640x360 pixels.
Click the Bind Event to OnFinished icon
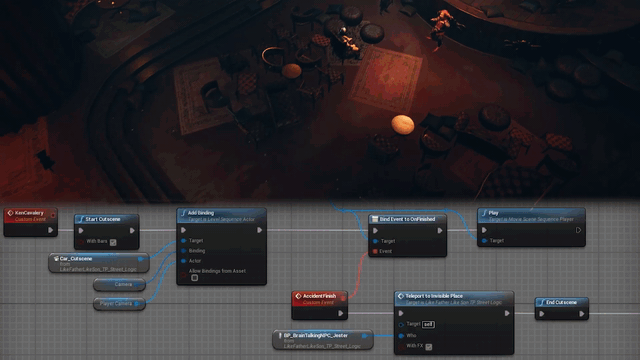click(x=375, y=219)
